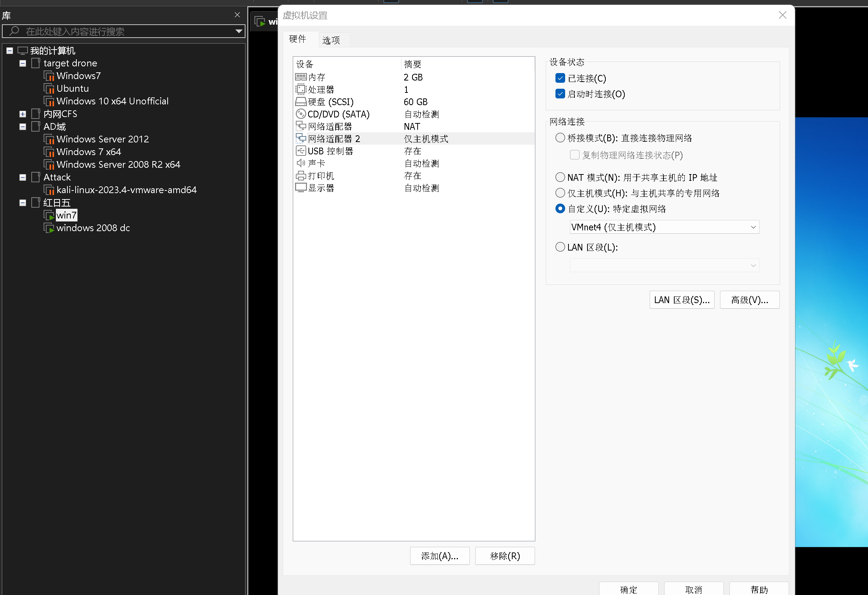Switch to the 选项 (Options) tab

click(x=331, y=40)
